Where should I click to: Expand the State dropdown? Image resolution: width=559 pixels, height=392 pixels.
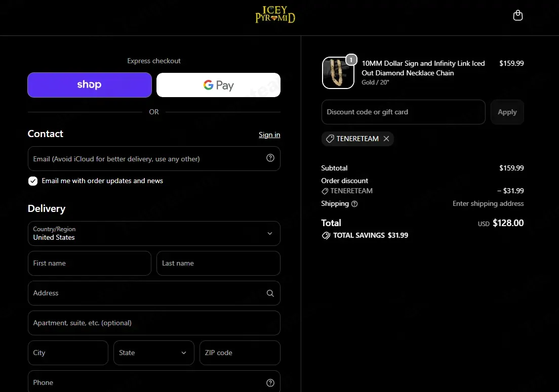(x=153, y=353)
